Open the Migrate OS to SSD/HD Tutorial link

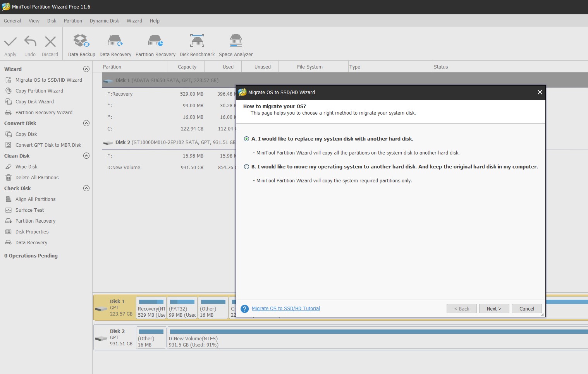pyautogui.click(x=285, y=308)
